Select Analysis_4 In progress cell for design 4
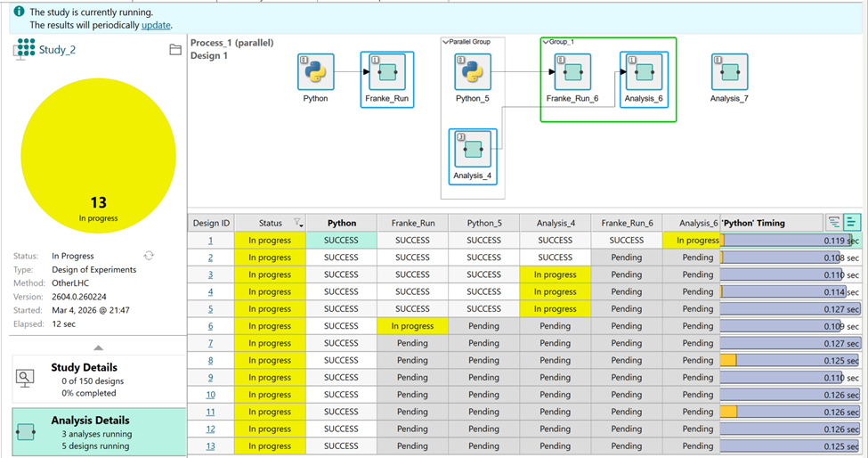Screen dimensions: 868x458 tap(556, 292)
